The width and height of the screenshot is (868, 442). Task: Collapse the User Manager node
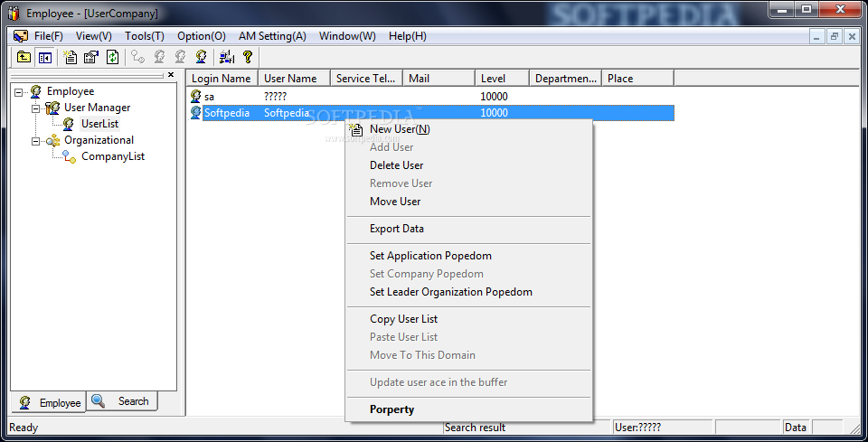[x=36, y=108]
